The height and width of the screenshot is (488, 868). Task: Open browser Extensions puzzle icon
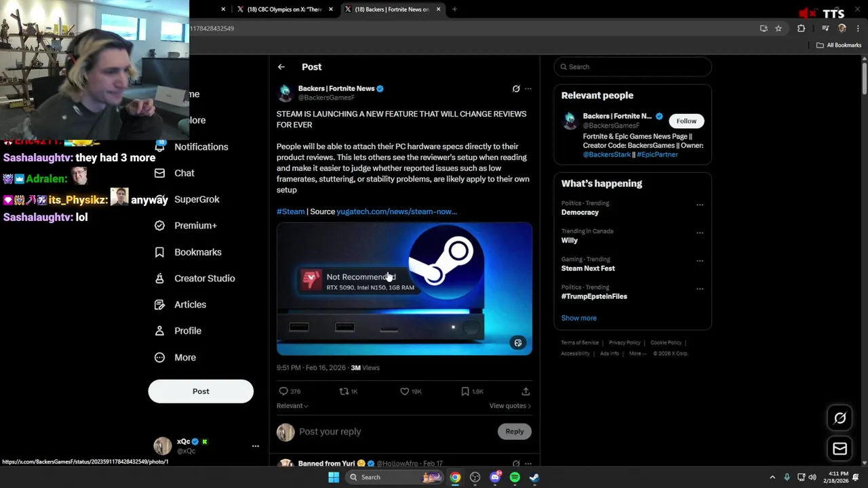(801, 28)
